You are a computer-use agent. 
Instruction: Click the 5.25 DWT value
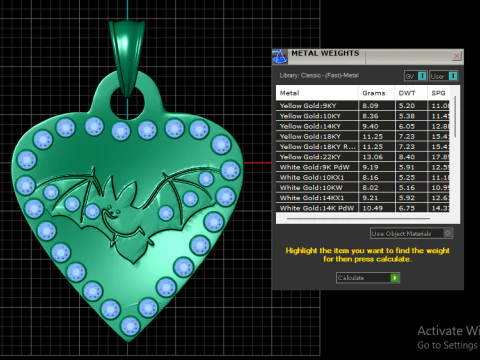point(407,177)
